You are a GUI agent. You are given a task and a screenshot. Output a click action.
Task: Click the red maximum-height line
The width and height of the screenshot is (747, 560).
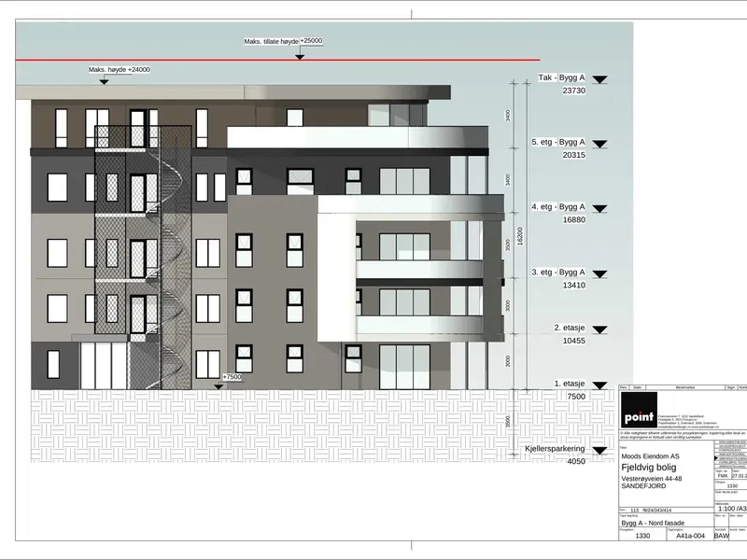[x=277, y=60]
